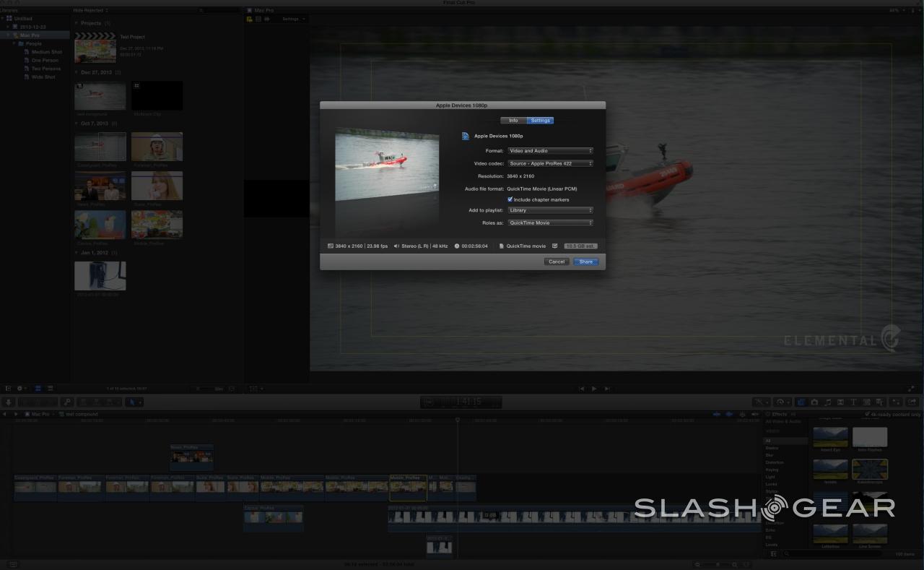Open the viewer zoom percentage menu
This screenshot has width=924, height=570.
(x=897, y=11)
